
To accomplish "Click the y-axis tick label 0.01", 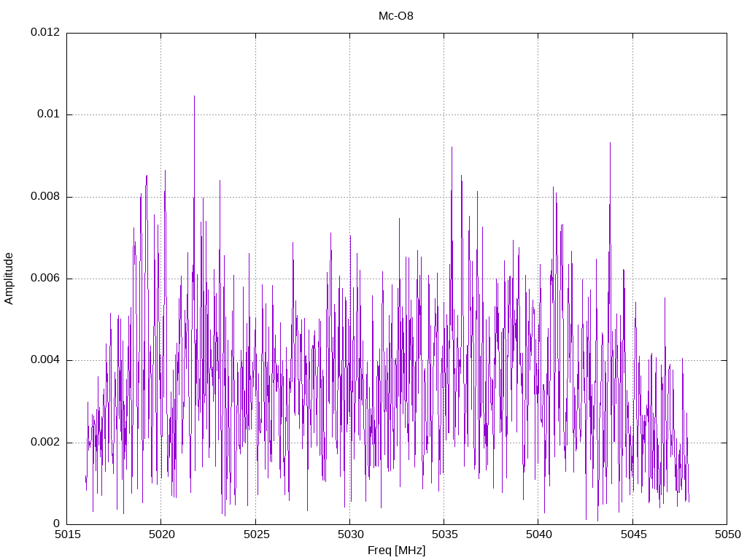I will tap(49, 114).
